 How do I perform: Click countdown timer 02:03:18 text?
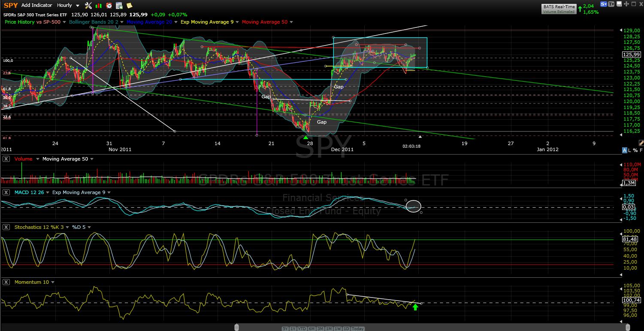[411, 146]
